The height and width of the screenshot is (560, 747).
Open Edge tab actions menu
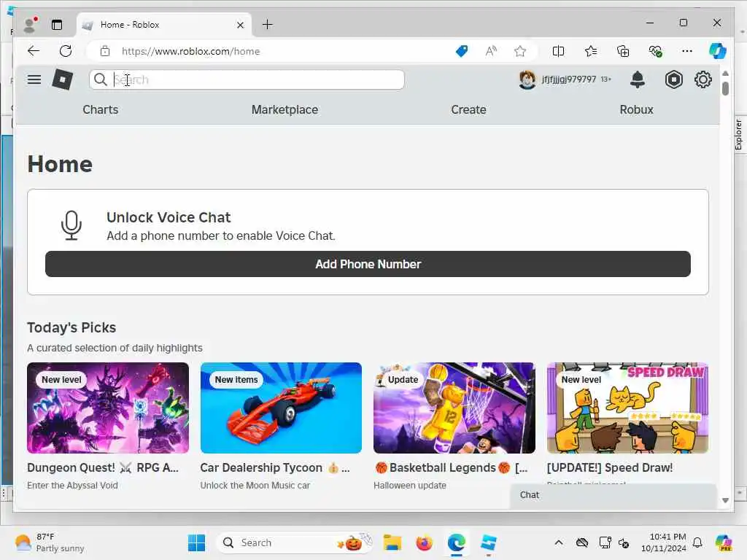57,25
